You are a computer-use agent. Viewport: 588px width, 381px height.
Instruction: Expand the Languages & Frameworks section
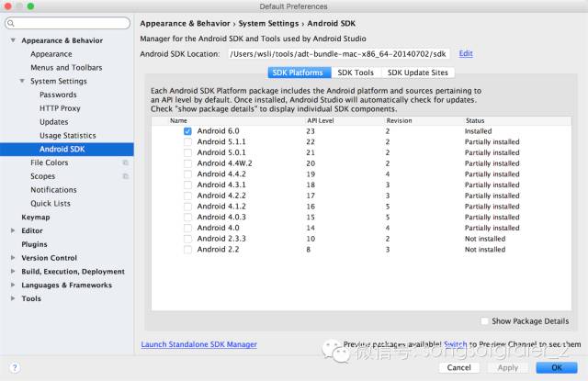pos(13,285)
